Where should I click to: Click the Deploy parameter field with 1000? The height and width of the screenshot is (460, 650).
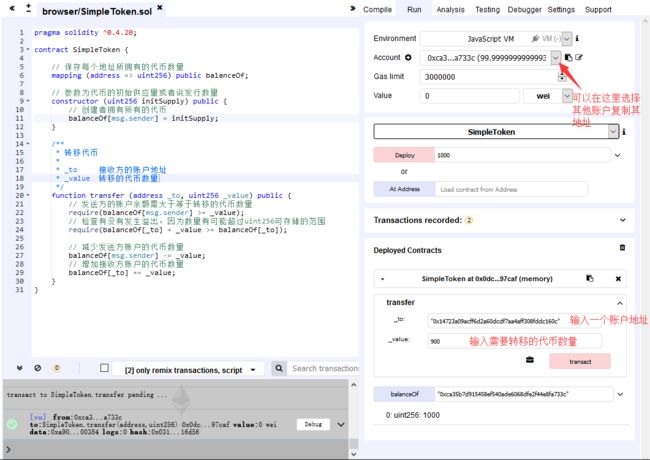click(522, 155)
